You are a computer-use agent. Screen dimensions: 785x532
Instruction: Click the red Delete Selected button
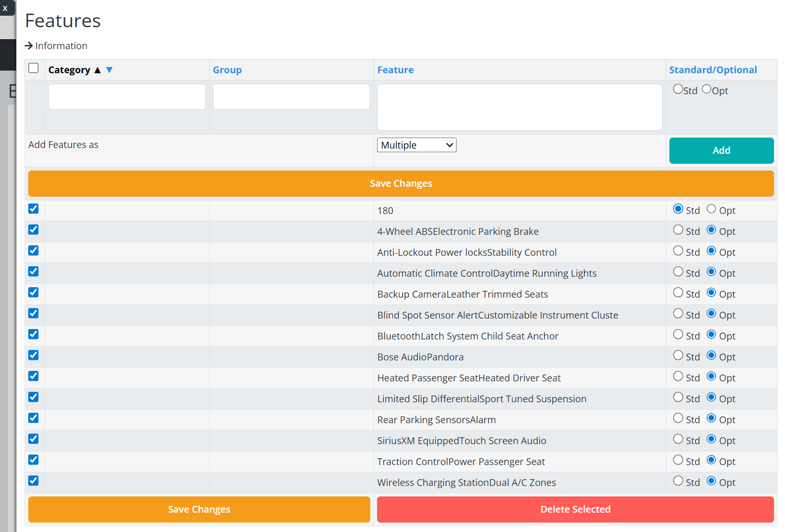575,510
